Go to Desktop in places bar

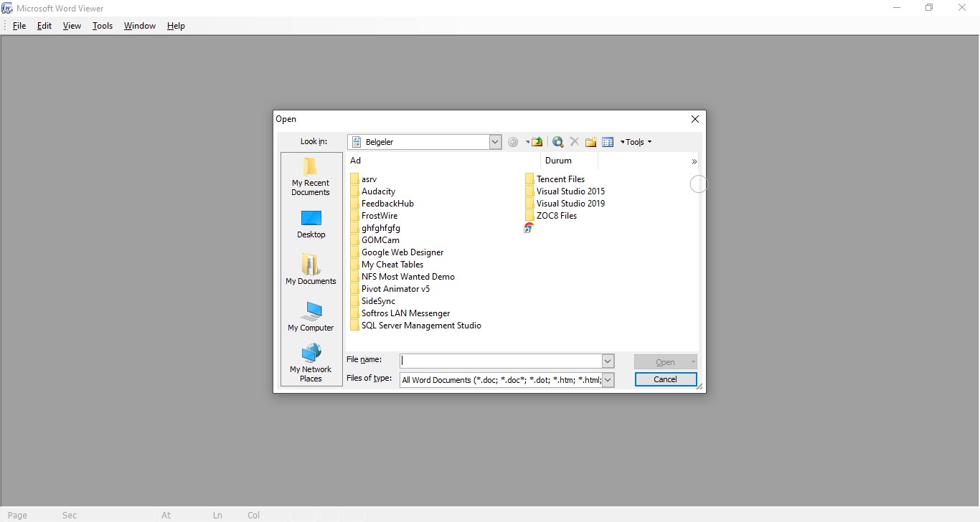(x=311, y=224)
